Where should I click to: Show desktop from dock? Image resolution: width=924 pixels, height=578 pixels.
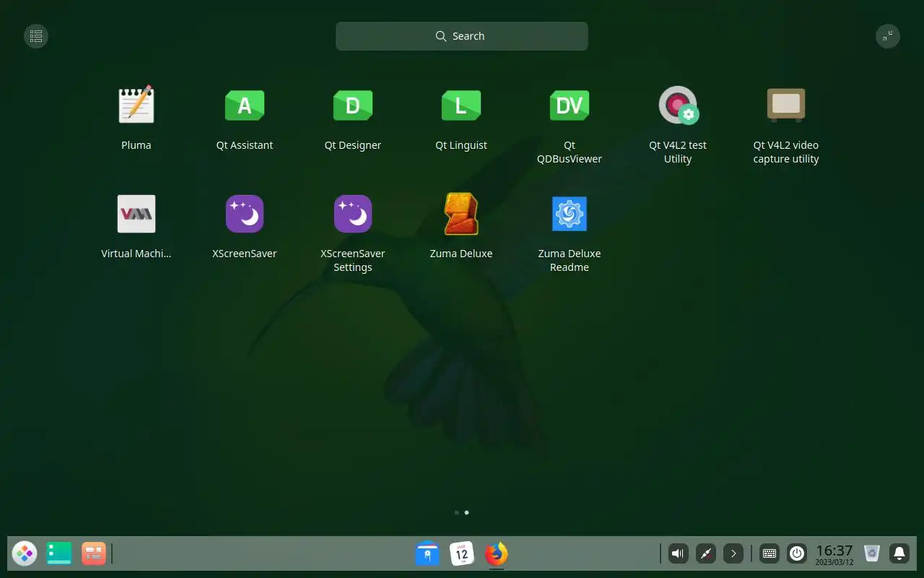coord(59,554)
